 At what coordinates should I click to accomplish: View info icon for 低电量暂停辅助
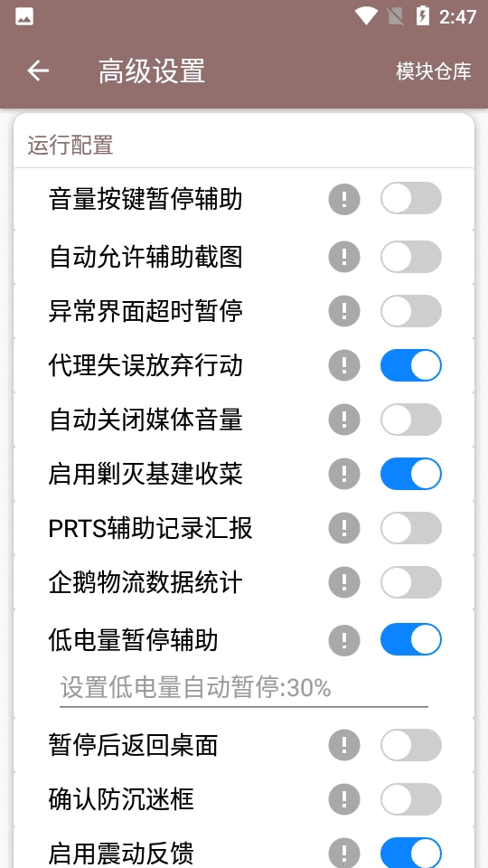344,640
